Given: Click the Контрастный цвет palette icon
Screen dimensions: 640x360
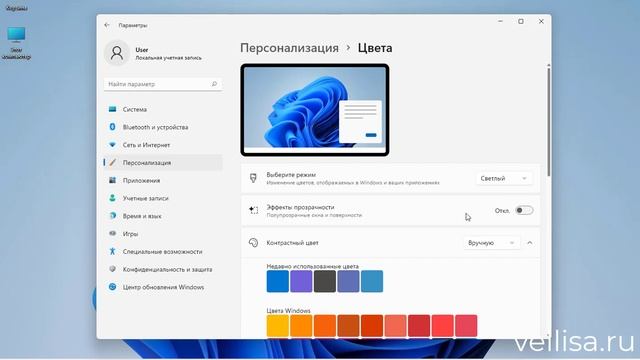Looking at the screenshot, I should coord(253,242).
